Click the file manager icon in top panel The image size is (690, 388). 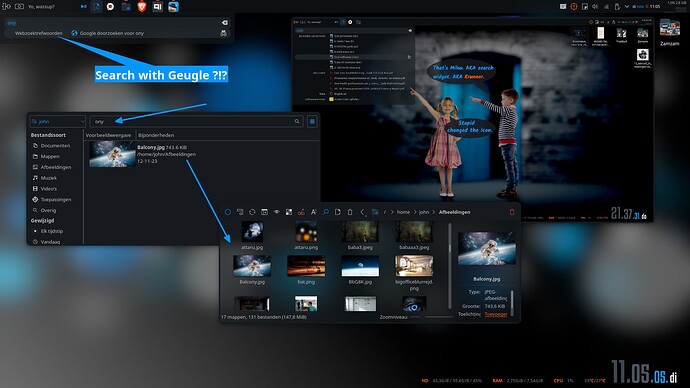point(126,7)
